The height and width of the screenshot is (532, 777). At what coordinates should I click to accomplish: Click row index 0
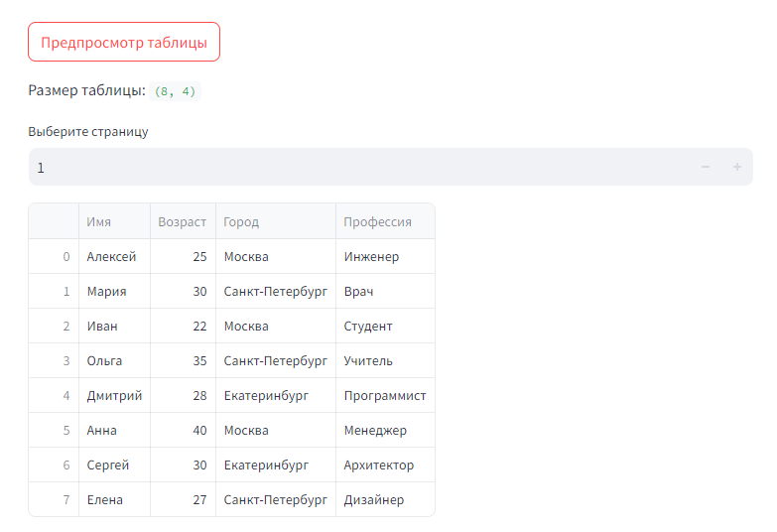54,256
